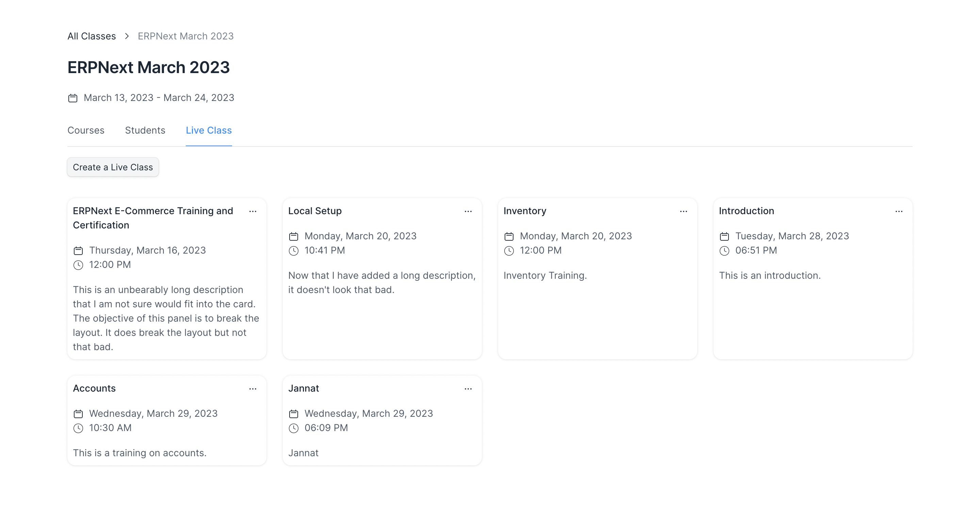Click calendar icon next to Thursday, March 16
Image resolution: width=980 pixels, height=514 pixels.
(78, 251)
